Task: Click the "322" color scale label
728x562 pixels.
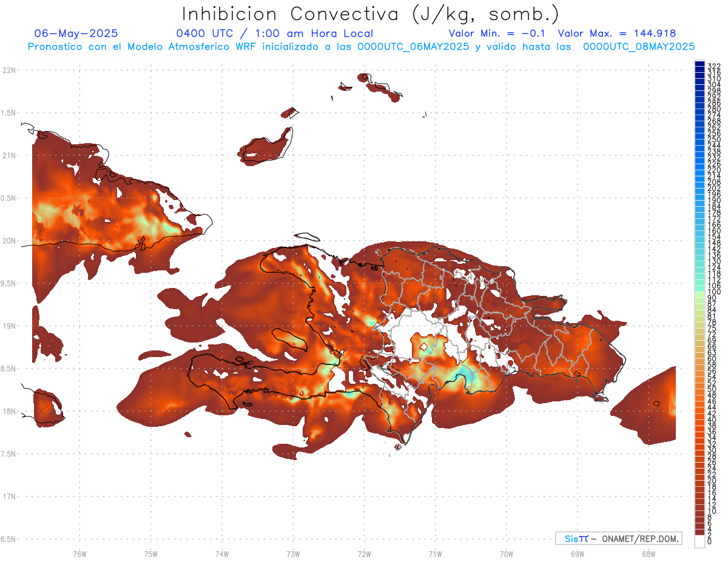Action: pyautogui.click(x=713, y=66)
